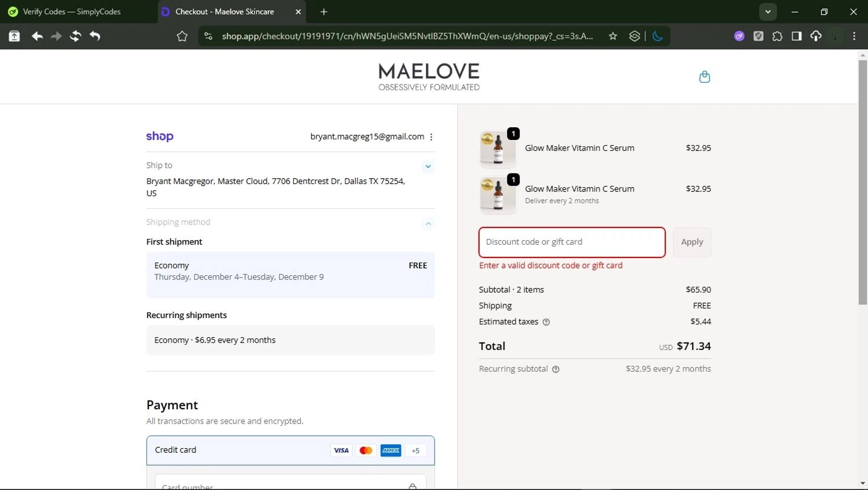
Task: Click the Visa card logo
Action: 341,451
